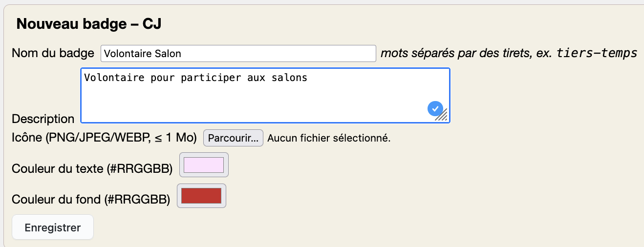Click the textarea resize handle corner
This screenshot has height=247, width=644.
pos(443,116)
